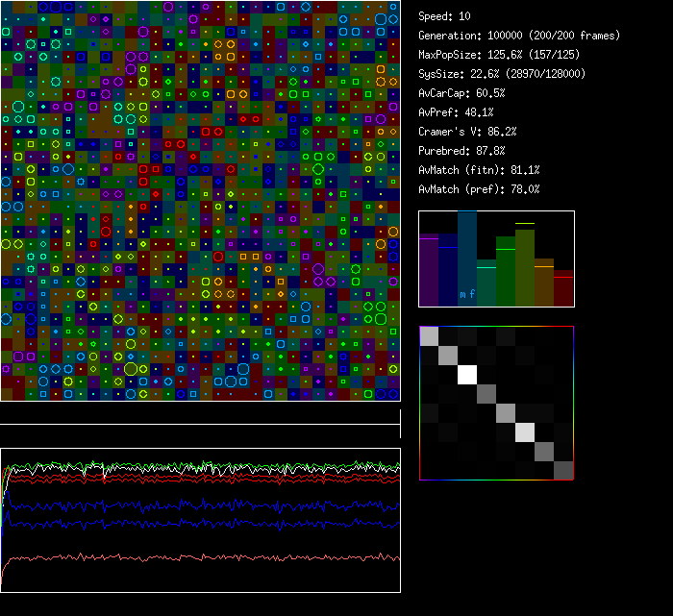
Task: Click the 'm' label in the histogram
Action: click(x=462, y=294)
